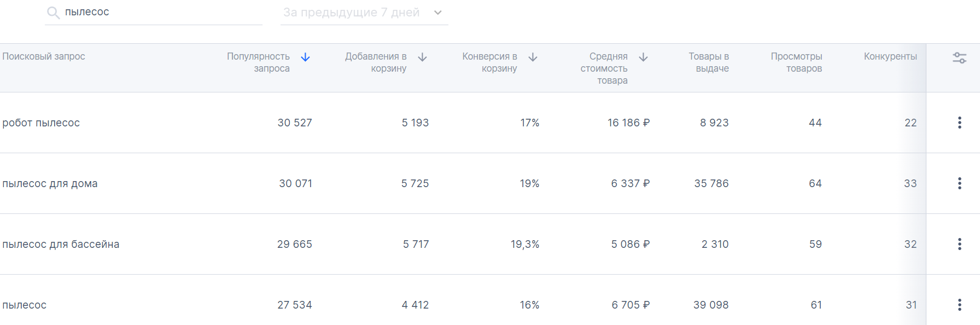Click the Просмотры товаров column header
The width and height of the screenshot is (980, 325).
point(796,62)
